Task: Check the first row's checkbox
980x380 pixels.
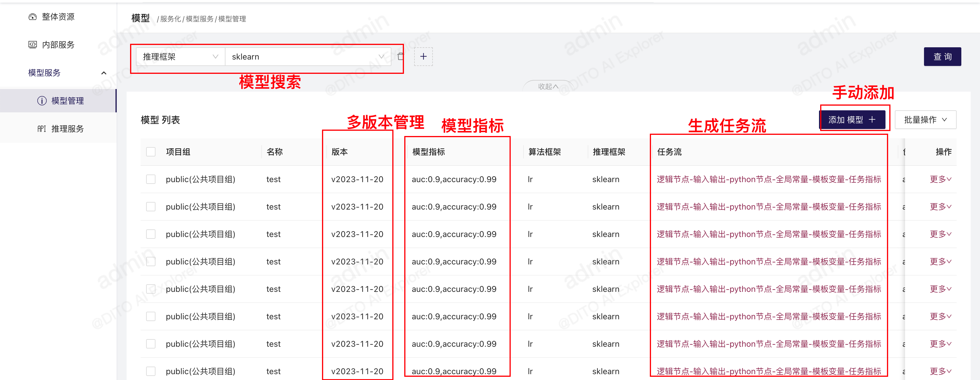Action: tap(151, 179)
